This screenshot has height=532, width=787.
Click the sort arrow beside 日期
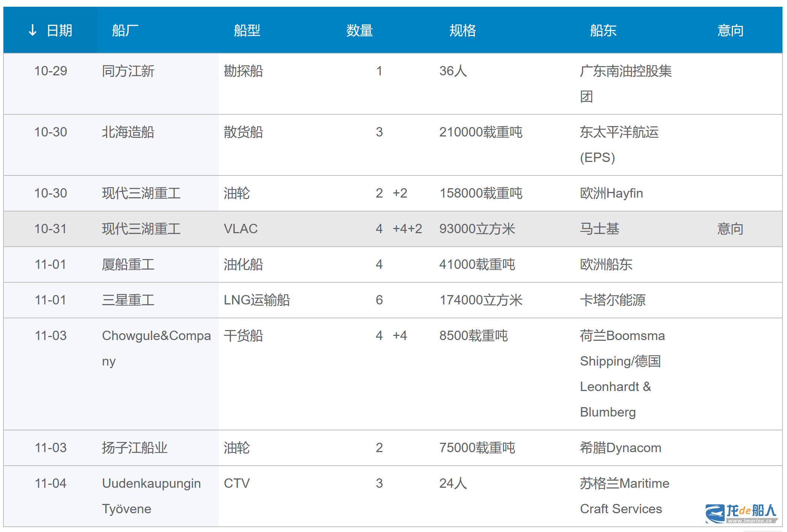click(33, 30)
